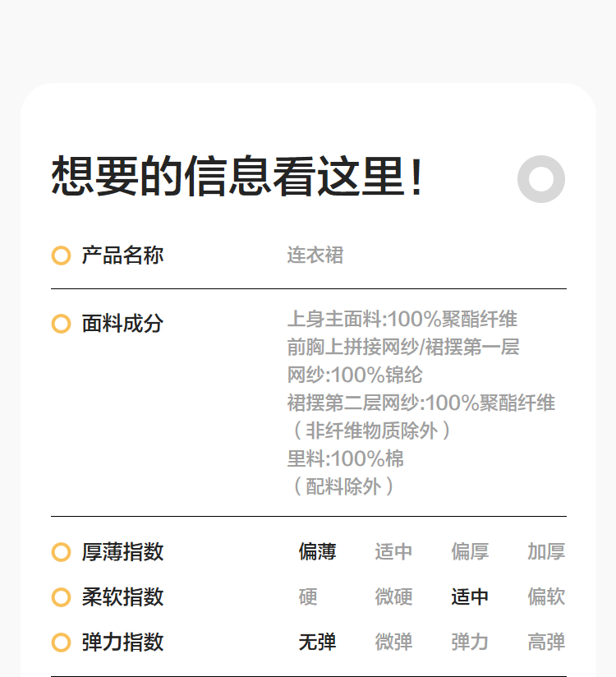Click the yellow circle beside 柔软指数

click(61, 597)
